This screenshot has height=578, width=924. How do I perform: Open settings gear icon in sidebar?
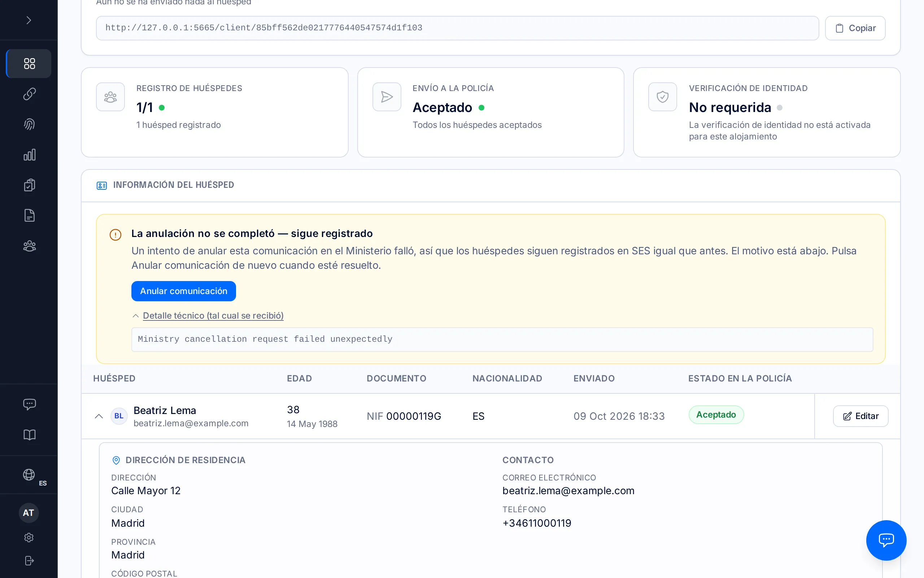coord(29,538)
